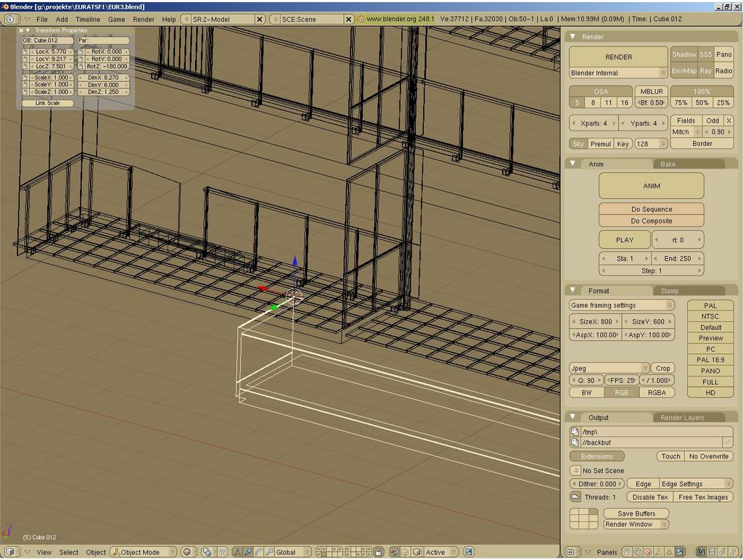Select the Shading context sphere icon
Image resolution: width=743 pixels, height=560 pixels.
click(x=648, y=552)
